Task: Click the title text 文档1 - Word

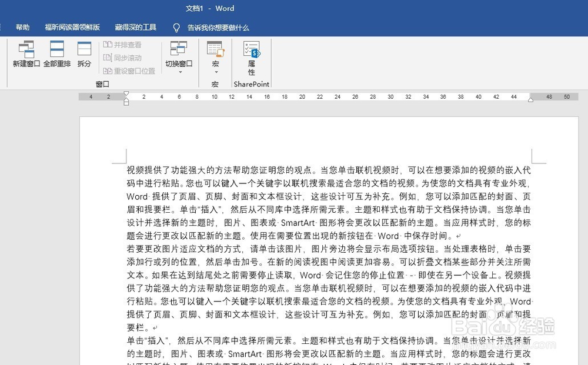Action: [x=210, y=8]
